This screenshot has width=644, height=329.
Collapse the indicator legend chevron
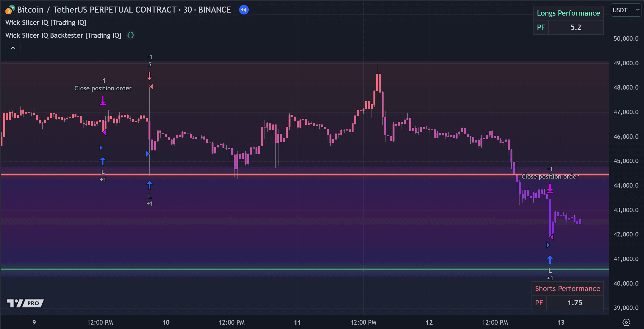point(13,48)
